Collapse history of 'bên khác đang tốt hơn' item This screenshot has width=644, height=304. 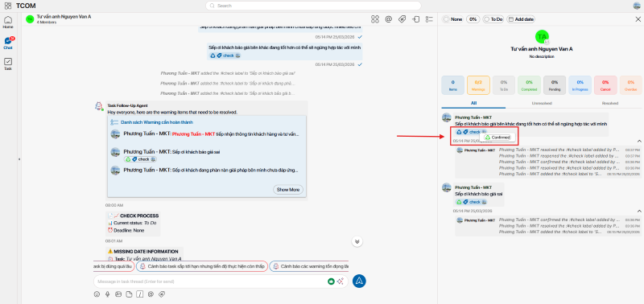(638, 141)
